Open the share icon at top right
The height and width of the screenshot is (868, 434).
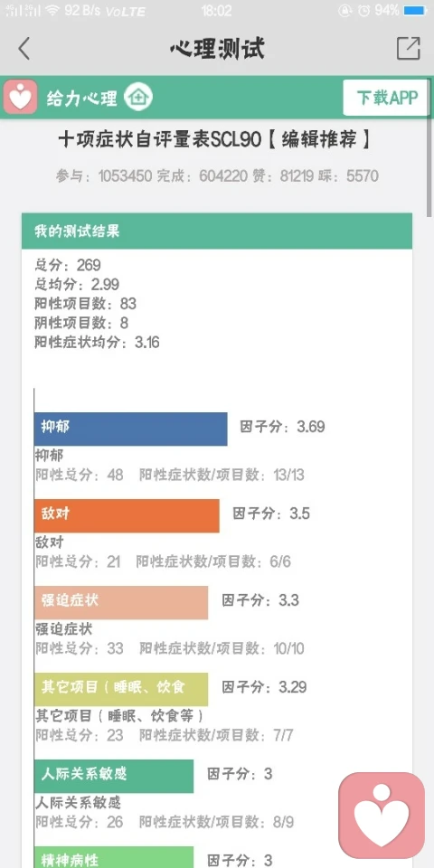(x=409, y=49)
